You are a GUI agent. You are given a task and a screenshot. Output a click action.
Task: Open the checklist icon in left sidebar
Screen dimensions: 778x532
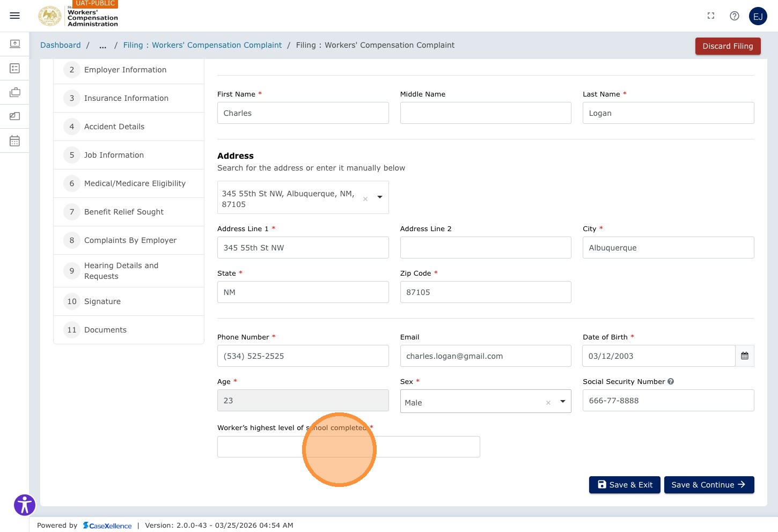tap(15, 68)
